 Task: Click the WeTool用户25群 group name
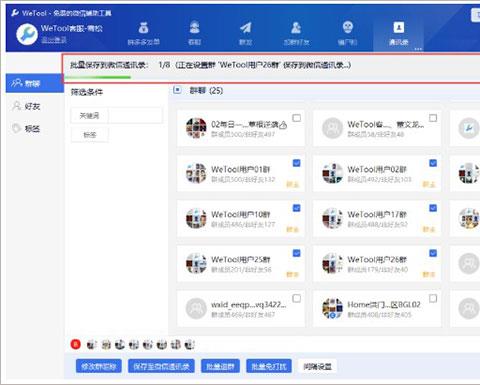point(240,259)
